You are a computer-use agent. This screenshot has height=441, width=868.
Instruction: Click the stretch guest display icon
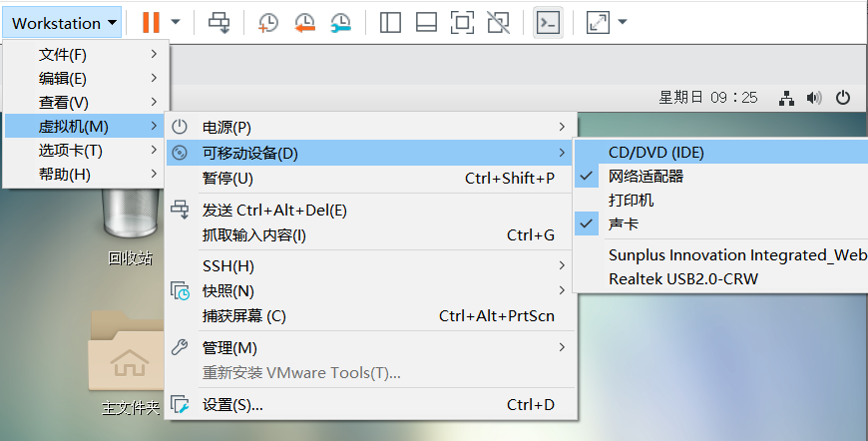click(x=598, y=23)
